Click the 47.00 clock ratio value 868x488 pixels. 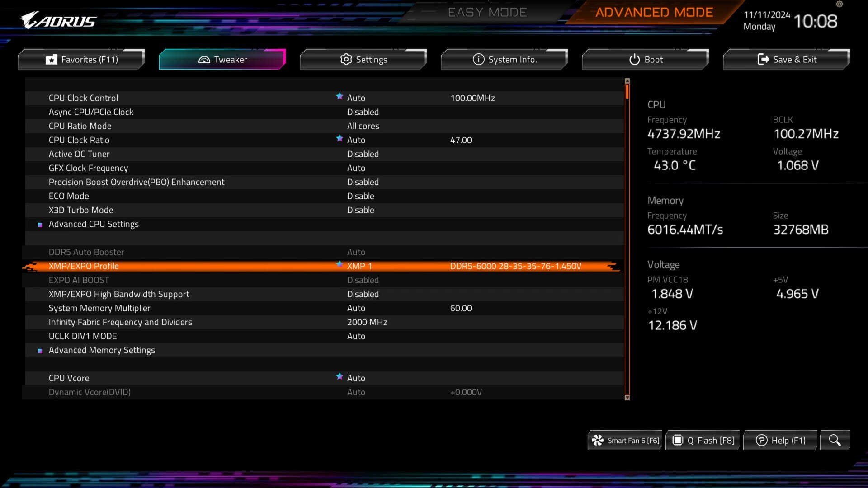click(x=461, y=140)
